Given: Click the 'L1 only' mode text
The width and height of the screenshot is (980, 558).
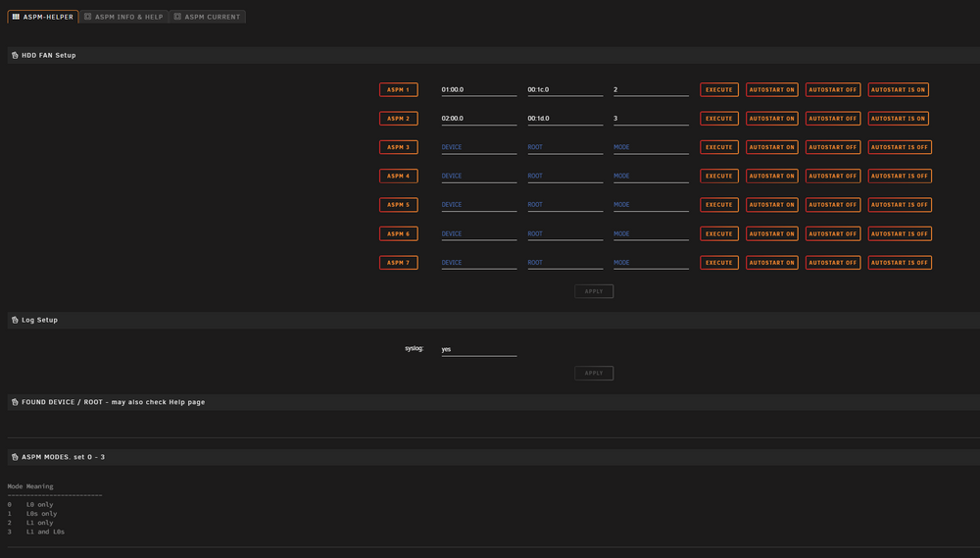Looking at the screenshot, I should point(39,523).
